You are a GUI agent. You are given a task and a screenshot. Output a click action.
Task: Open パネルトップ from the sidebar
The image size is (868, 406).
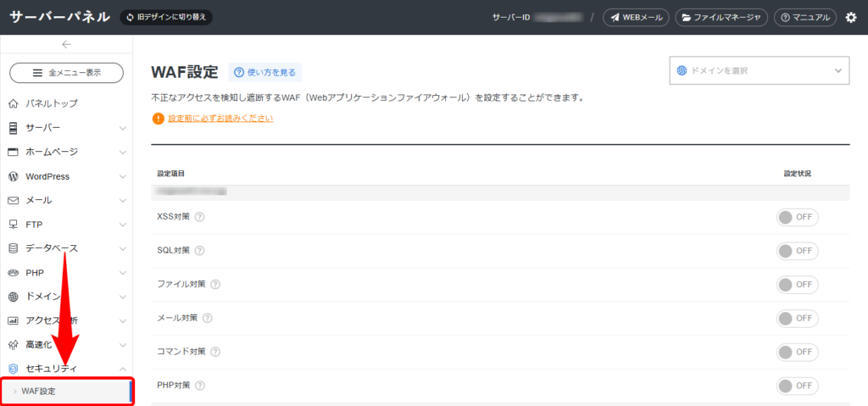(51, 103)
